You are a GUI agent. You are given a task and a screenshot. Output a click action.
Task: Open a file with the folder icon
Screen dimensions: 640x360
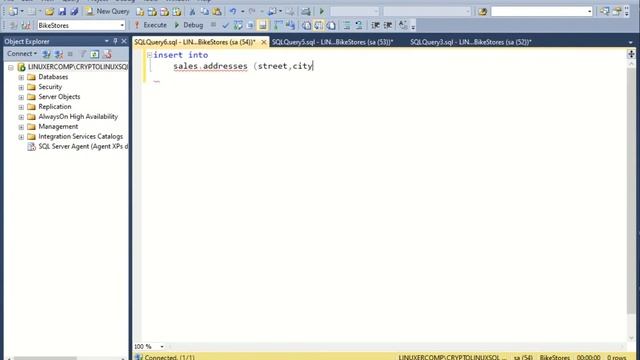(x=50, y=11)
